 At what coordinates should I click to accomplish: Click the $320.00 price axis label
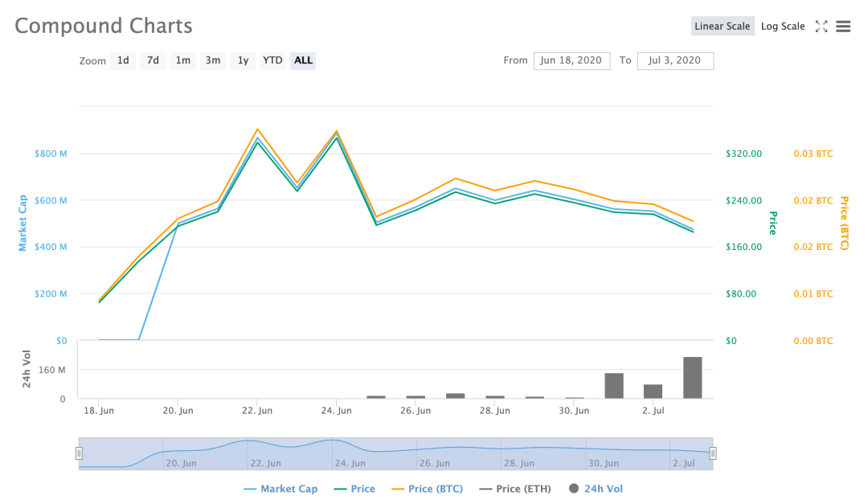(744, 154)
